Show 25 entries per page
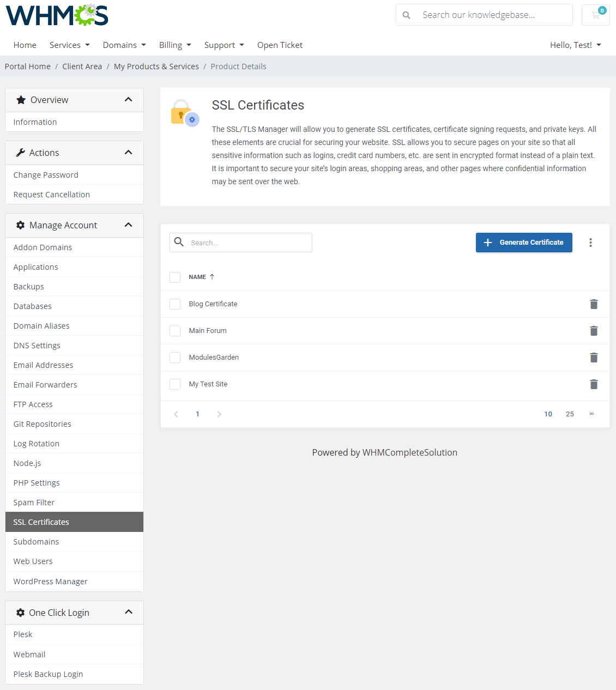616x690 pixels. click(570, 414)
